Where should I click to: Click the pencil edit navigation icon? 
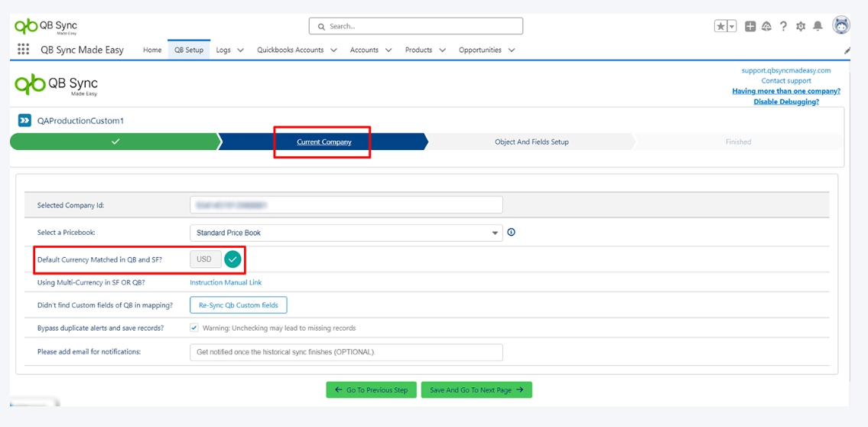[847, 50]
